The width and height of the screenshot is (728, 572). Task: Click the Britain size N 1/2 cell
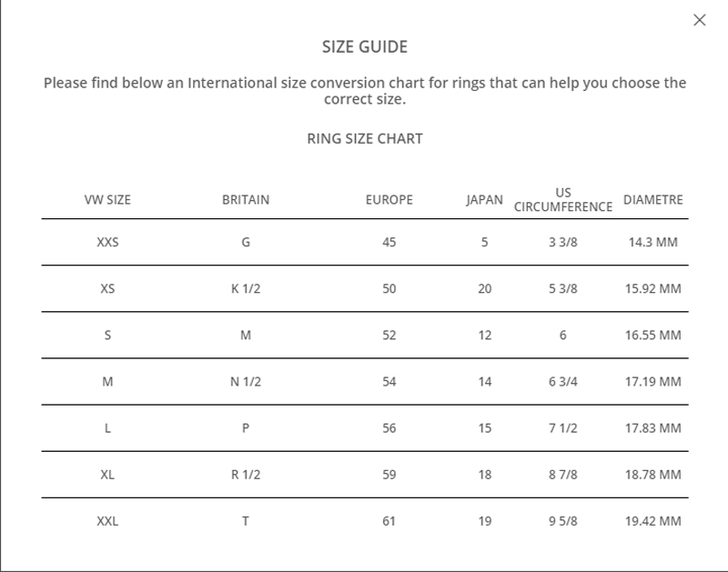246,382
